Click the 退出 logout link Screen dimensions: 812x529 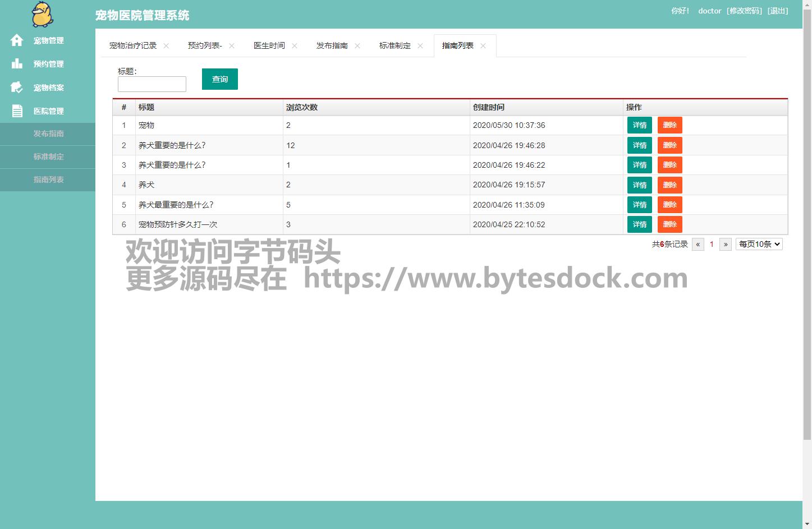778,11
